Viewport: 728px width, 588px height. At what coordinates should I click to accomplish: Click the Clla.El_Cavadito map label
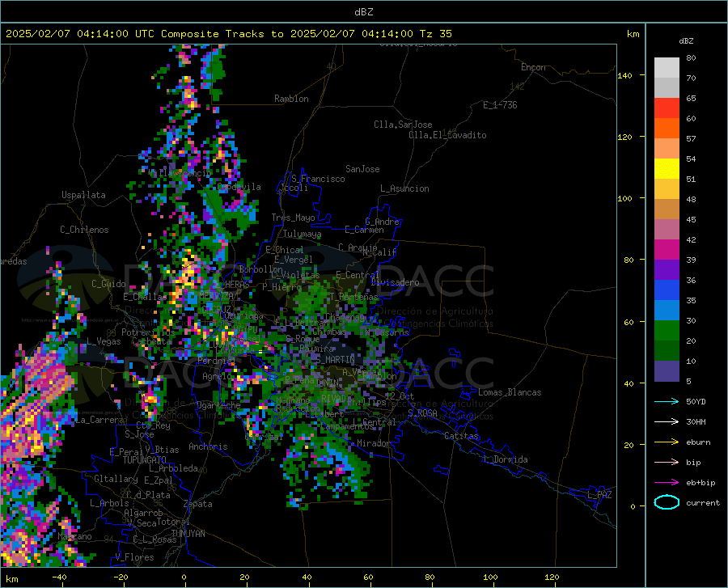[x=447, y=135]
